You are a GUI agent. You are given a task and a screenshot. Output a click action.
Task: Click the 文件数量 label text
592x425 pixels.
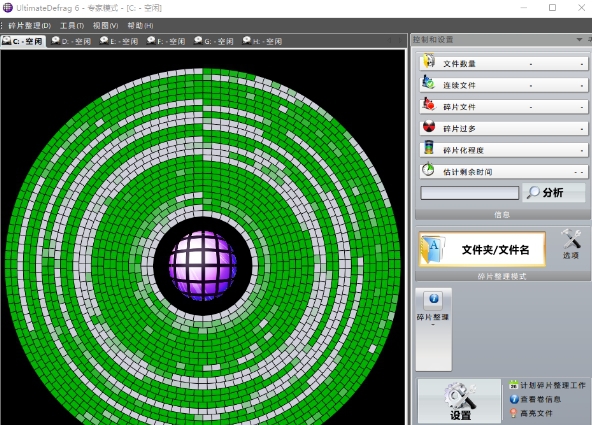[x=459, y=64]
